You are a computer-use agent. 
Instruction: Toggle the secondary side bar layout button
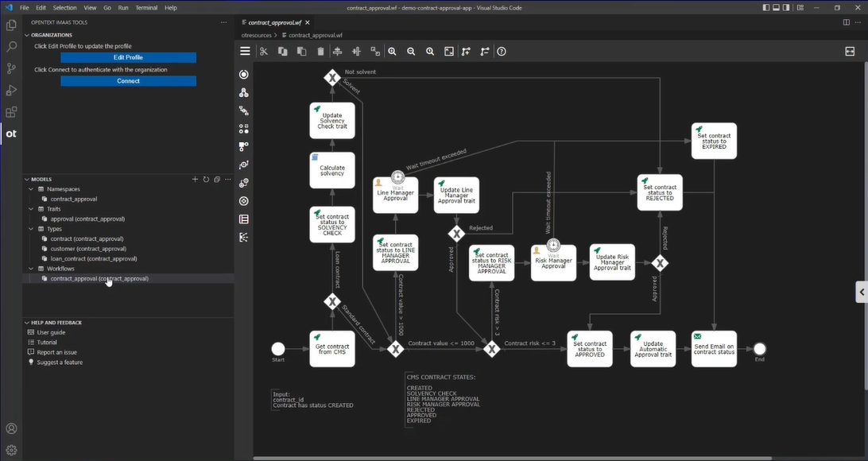click(x=786, y=8)
